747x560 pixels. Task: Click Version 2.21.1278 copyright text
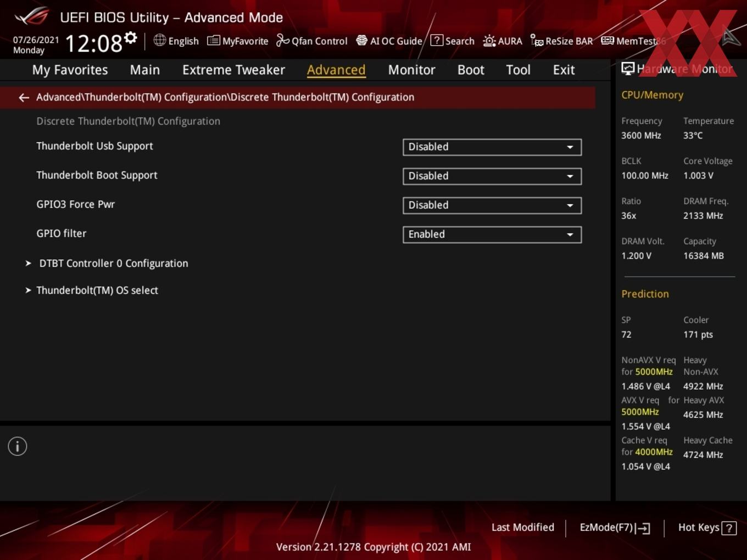(x=374, y=547)
